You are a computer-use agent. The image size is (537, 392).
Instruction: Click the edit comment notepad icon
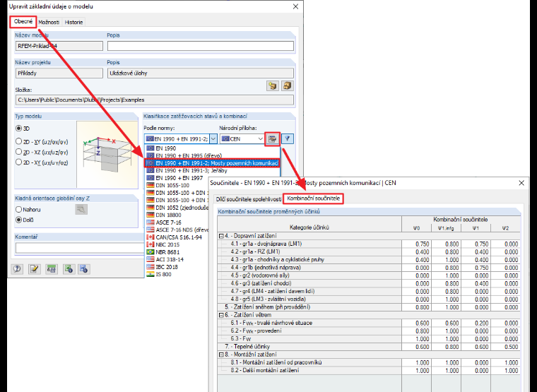pyautogui.click(x=34, y=269)
